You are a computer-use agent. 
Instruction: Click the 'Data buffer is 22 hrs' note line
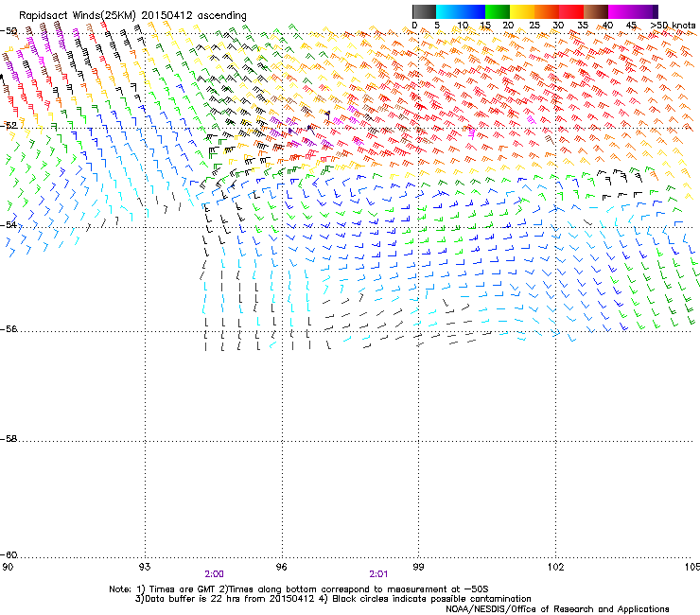click(333, 599)
